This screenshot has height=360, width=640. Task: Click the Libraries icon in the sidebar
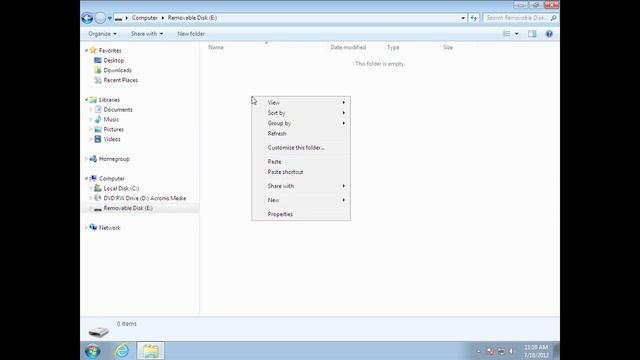pos(93,100)
